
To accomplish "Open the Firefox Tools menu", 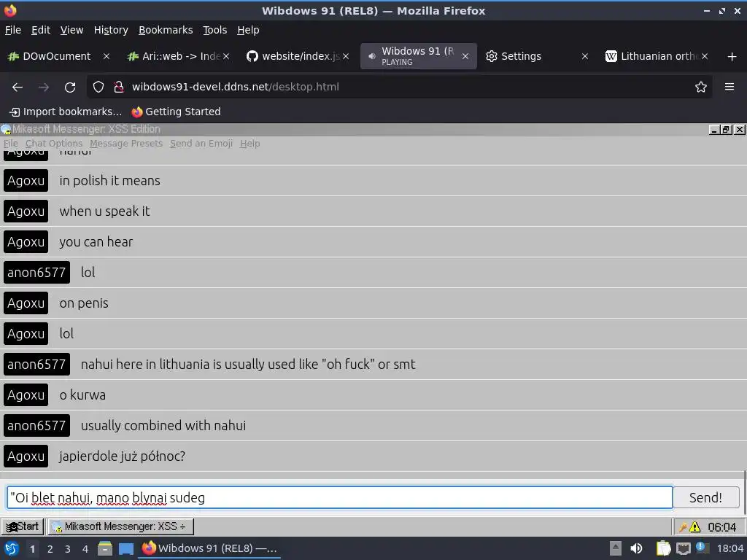I will click(215, 30).
